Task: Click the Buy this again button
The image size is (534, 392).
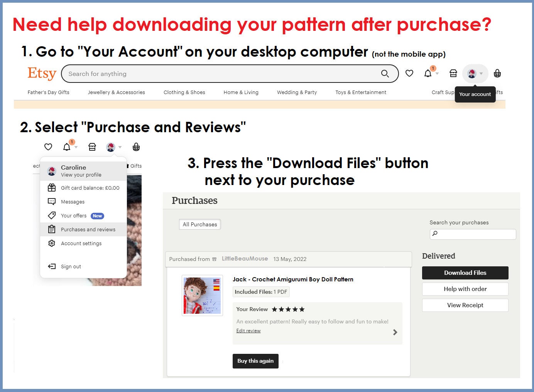Action: [x=255, y=361]
